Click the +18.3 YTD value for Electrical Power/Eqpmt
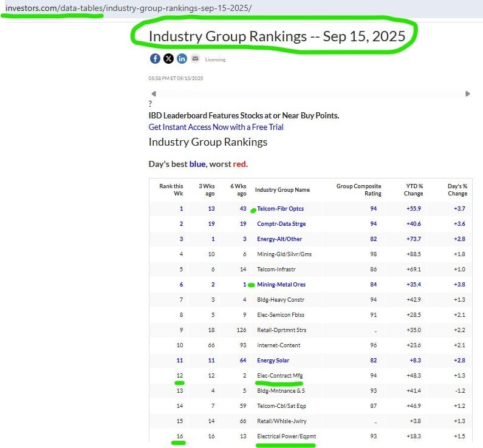This screenshot has height=448, width=483. 413,436
